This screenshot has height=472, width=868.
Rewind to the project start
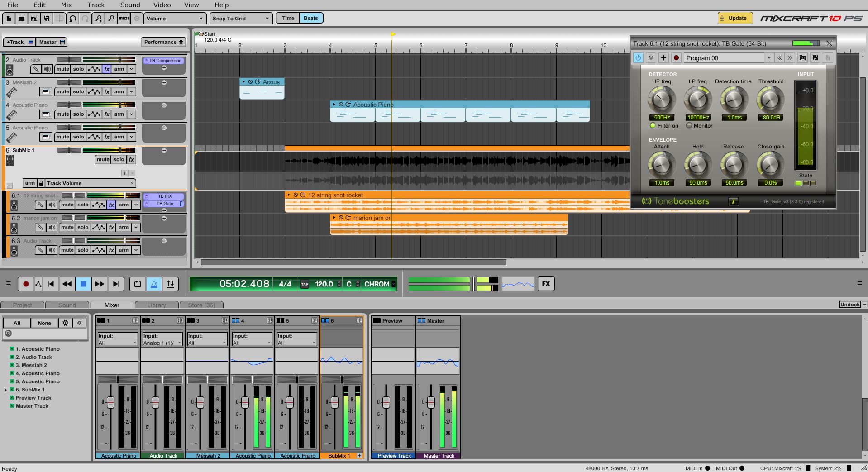(x=51, y=284)
